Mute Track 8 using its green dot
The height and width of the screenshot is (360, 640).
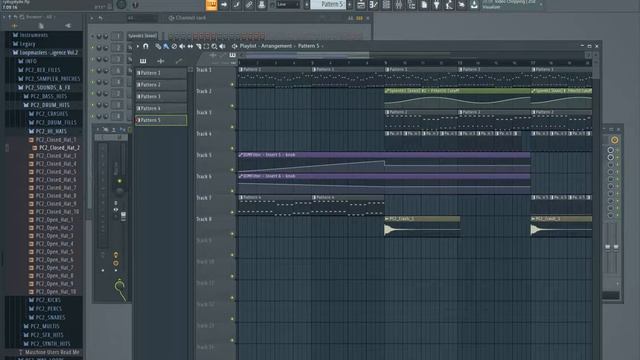pyautogui.click(x=232, y=234)
